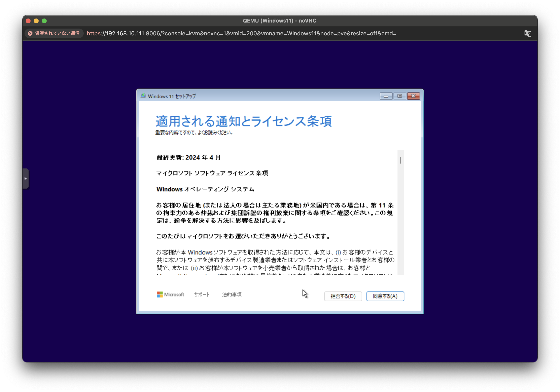The height and width of the screenshot is (392, 560).
Task: Click the page translate icon in address bar
Action: click(527, 33)
